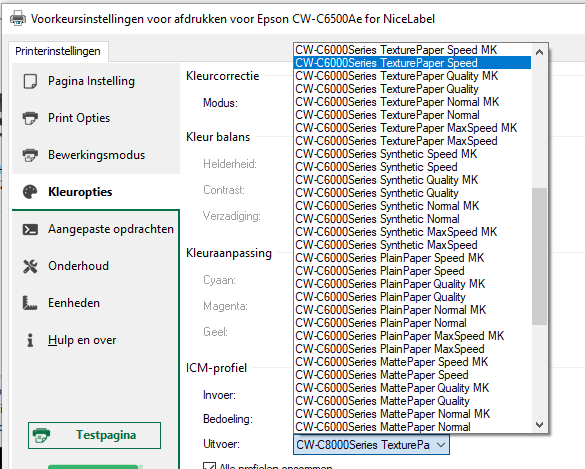Viewport: 585px width, 469px height.
Task: Choose CW-C6000Series Synthetic Speed
Action: [413, 167]
